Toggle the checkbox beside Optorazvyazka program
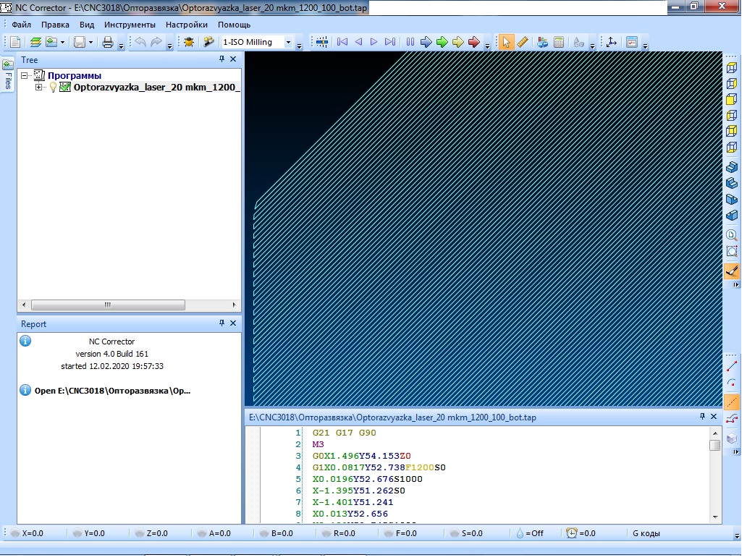Image resolution: width=747 pixels, height=560 pixels. [x=65, y=88]
